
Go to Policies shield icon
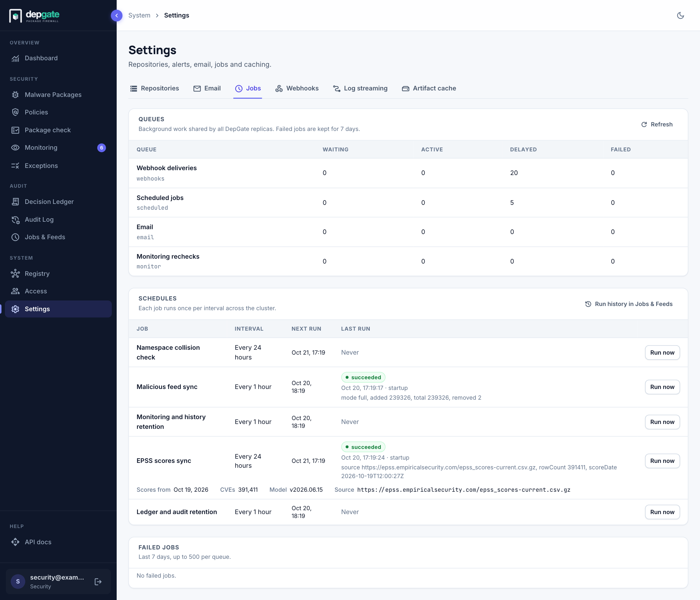coord(15,112)
